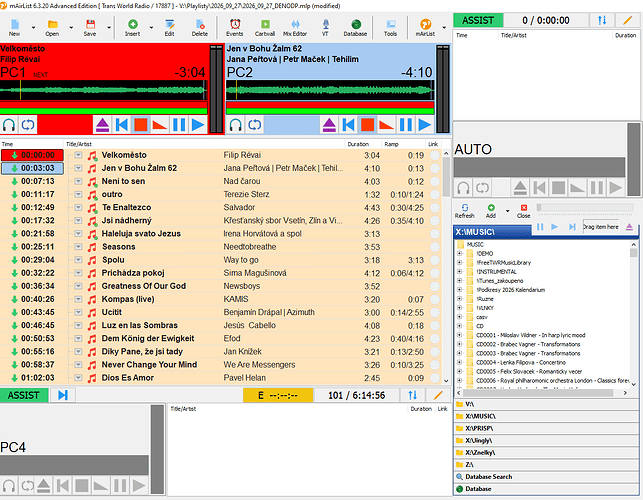Click the Delete toolbar icon
The height and width of the screenshot is (500, 643).
[200, 27]
